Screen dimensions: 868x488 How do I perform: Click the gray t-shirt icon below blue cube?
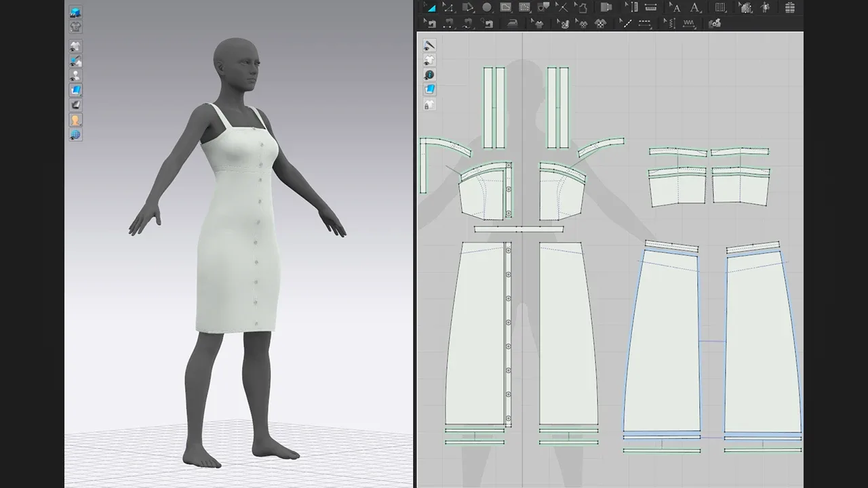click(x=75, y=26)
